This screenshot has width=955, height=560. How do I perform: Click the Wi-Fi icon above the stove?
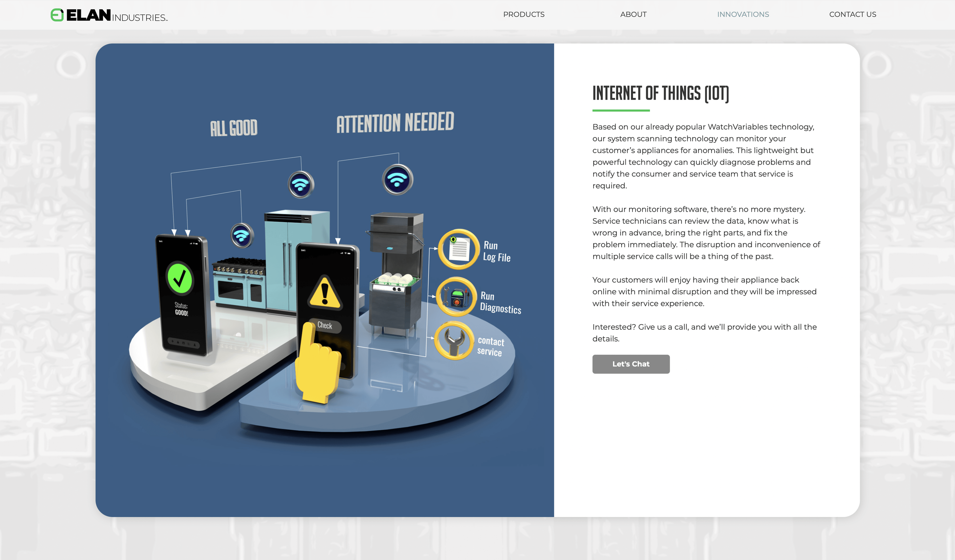[241, 236]
